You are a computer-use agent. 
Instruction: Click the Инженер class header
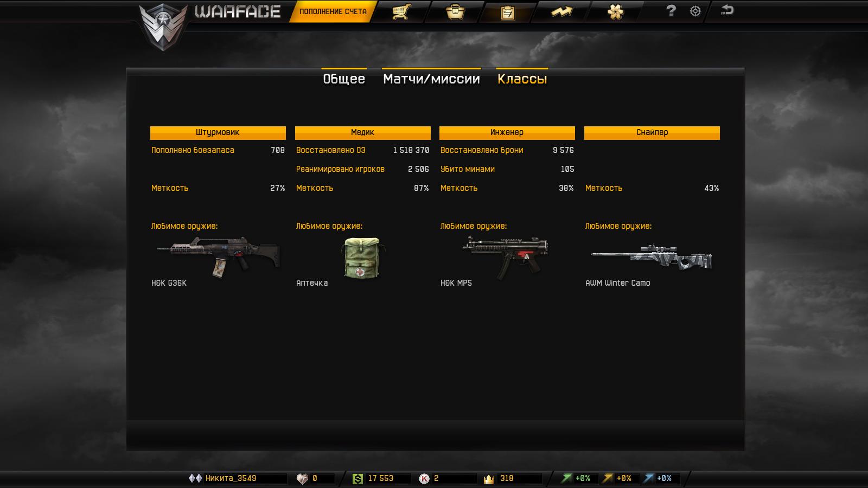click(x=507, y=133)
